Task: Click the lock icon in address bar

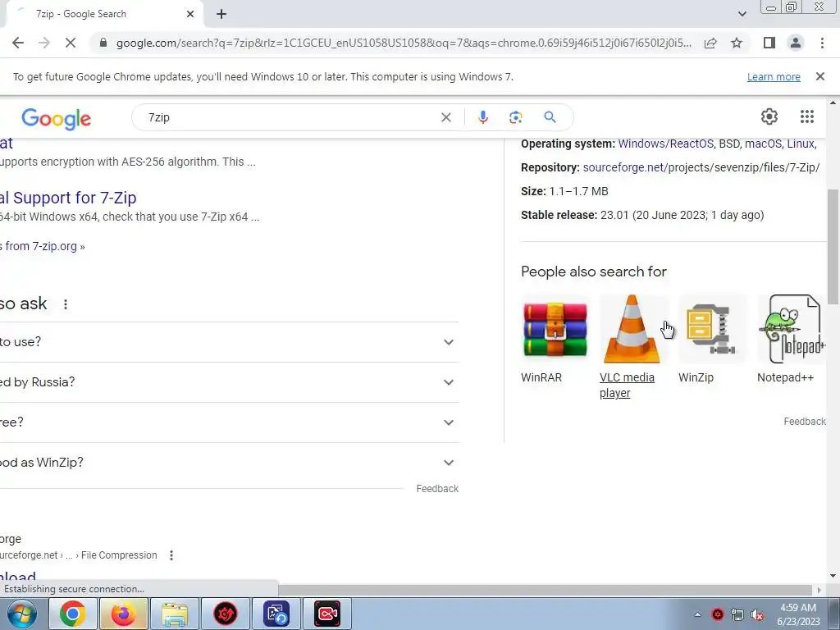Action: pyautogui.click(x=103, y=43)
